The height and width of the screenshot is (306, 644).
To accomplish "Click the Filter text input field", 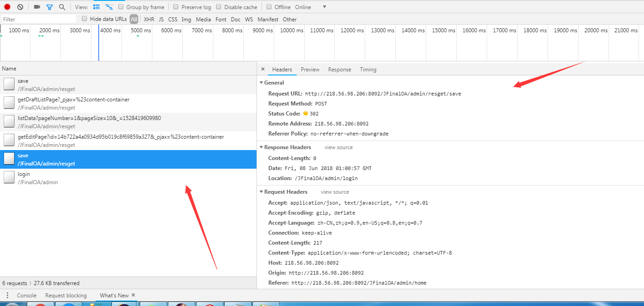I will (x=39, y=20).
